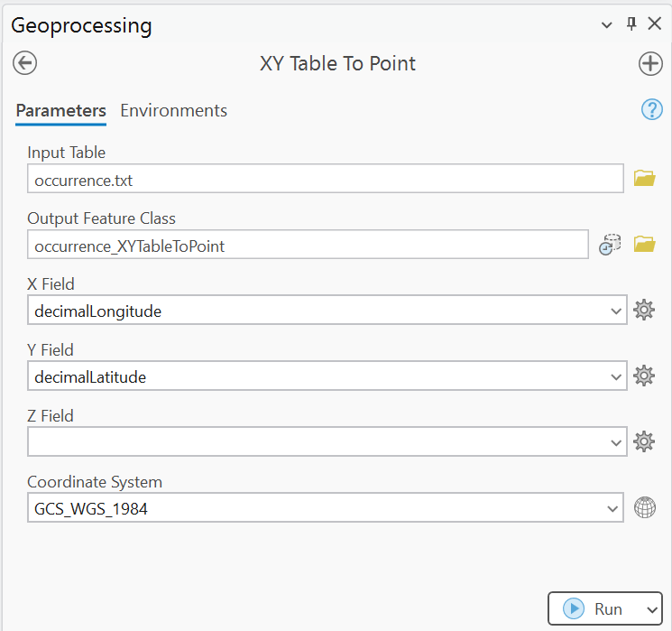The width and height of the screenshot is (672, 631).
Task: Browse for Input Table folder icon
Action: [644, 179]
